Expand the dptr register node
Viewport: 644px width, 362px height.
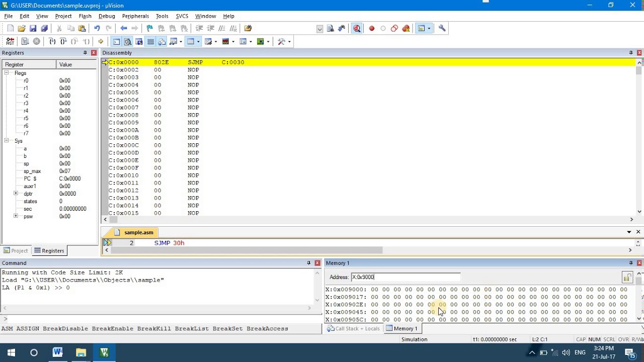click(x=16, y=194)
